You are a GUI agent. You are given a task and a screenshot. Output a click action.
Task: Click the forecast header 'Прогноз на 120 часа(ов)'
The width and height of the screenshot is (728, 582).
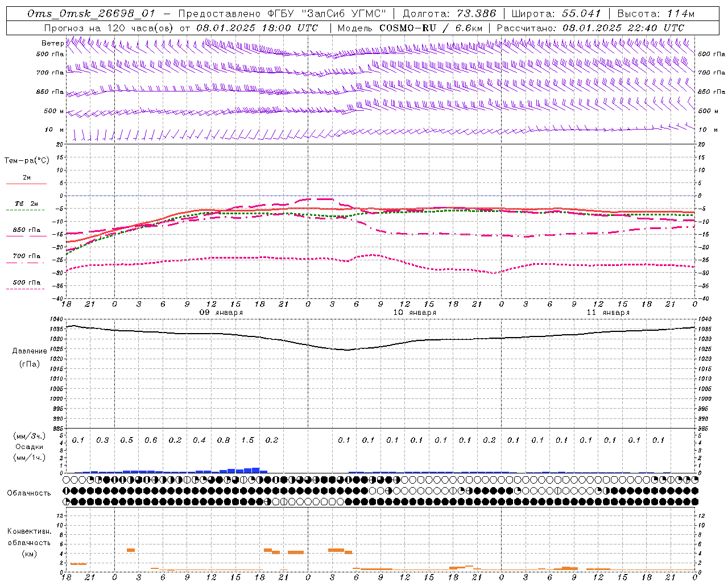pyautogui.click(x=109, y=28)
